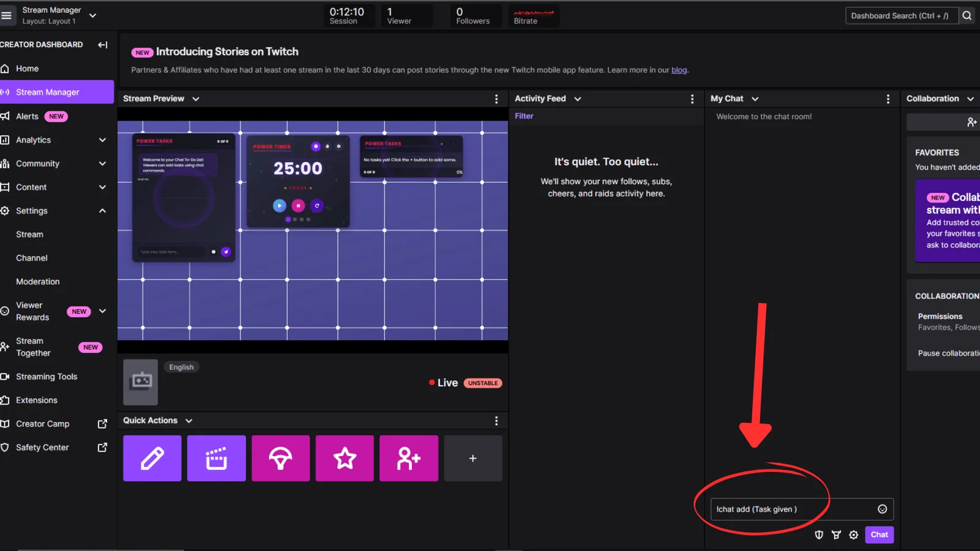Image resolution: width=980 pixels, height=551 pixels.
Task: Click the add-person quick action tile
Action: click(x=409, y=458)
